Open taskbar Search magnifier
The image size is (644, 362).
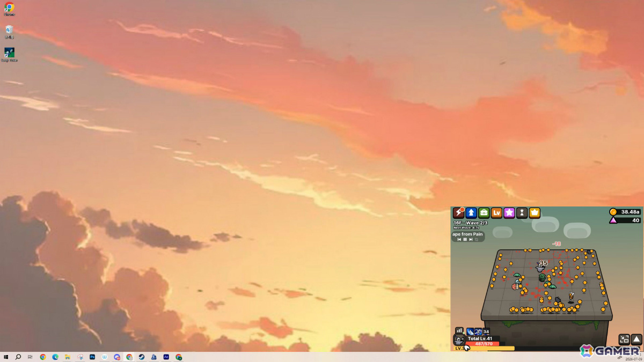[18, 357]
